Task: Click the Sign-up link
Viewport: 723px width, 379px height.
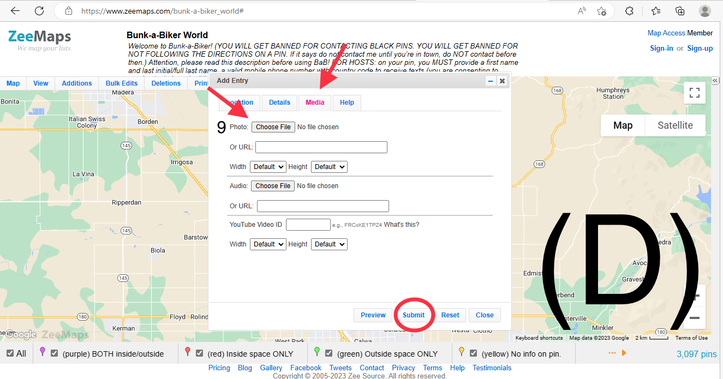Action: click(x=700, y=48)
